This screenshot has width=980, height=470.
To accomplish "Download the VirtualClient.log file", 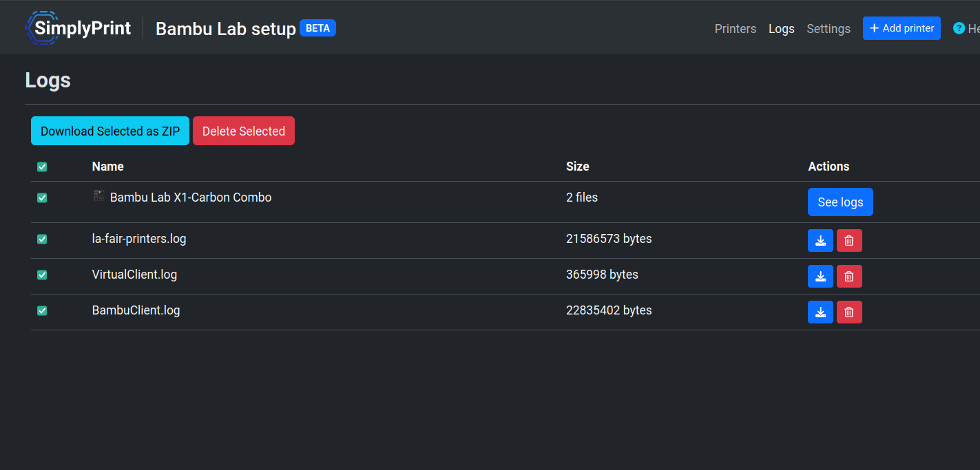I will tap(820, 277).
